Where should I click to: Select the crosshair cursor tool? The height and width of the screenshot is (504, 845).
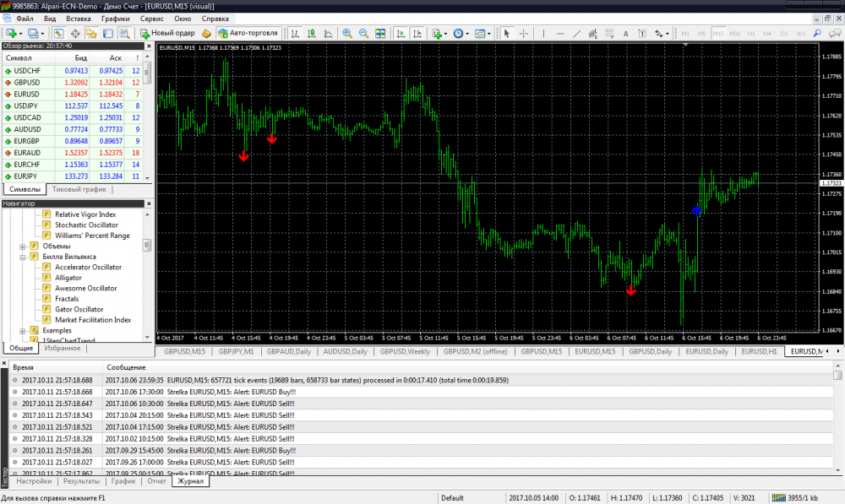pyautogui.click(x=524, y=34)
